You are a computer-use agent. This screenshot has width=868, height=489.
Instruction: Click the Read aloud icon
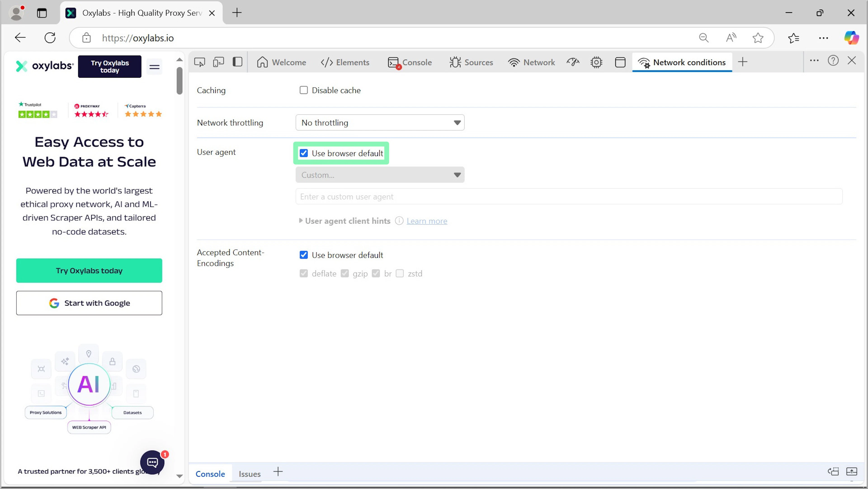(731, 38)
